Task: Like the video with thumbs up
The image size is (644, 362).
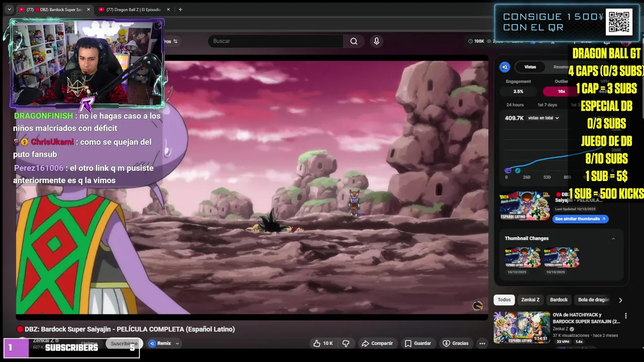Action: point(323,343)
